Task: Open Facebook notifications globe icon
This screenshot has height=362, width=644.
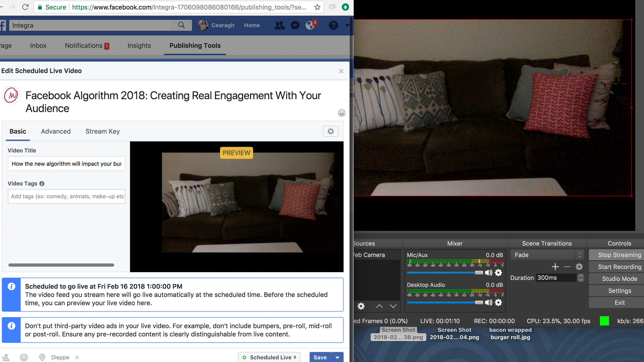Action: coord(311,25)
